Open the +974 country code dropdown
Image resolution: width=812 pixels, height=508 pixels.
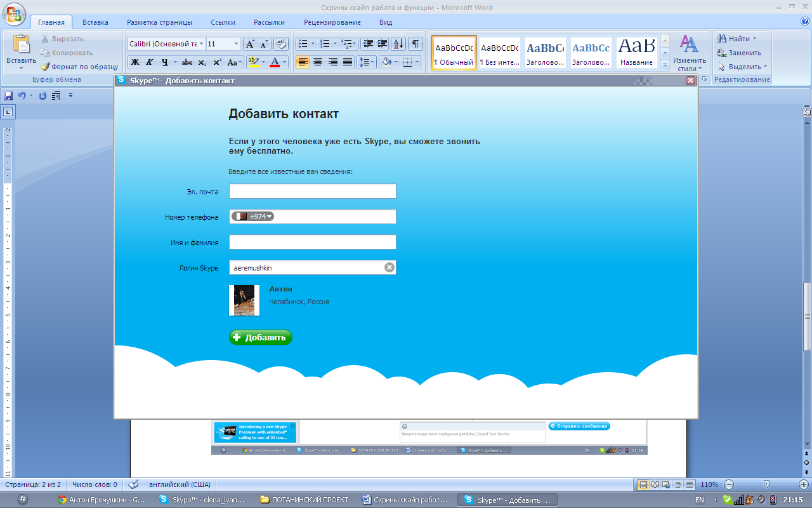252,217
